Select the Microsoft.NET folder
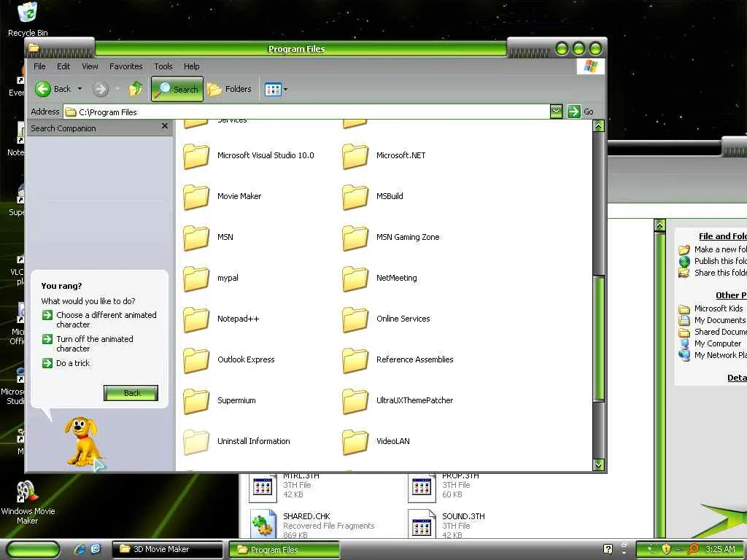This screenshot has width=747, height=560. [384, 156]
